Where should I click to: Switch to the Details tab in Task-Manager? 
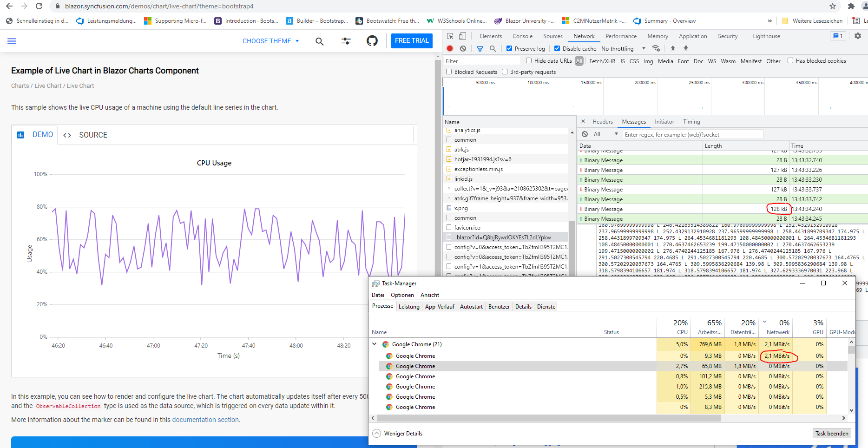(x=523, y=307)
